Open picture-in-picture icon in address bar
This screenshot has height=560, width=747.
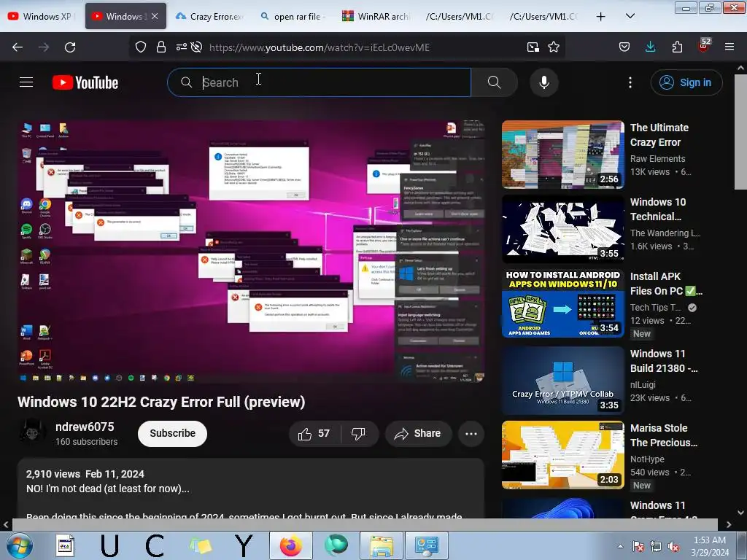pyautogui.click(x=533, y=47)
